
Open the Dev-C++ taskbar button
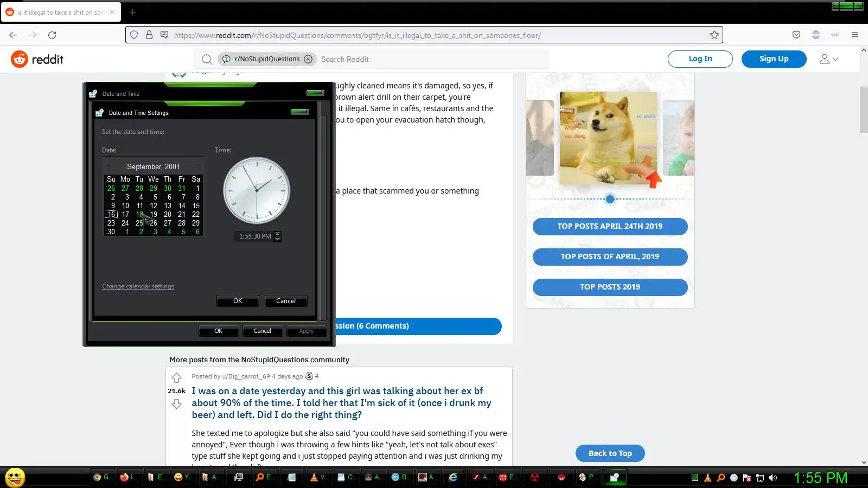(508, 477)
